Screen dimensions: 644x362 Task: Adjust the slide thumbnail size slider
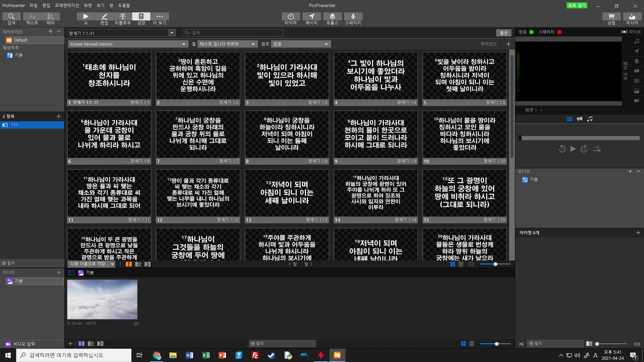495,264
